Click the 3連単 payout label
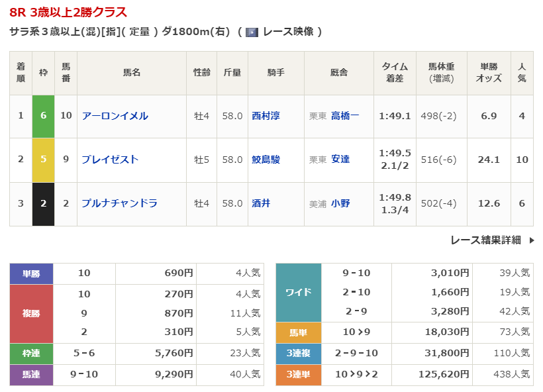 pyautogui.click(x=298, y=375)
